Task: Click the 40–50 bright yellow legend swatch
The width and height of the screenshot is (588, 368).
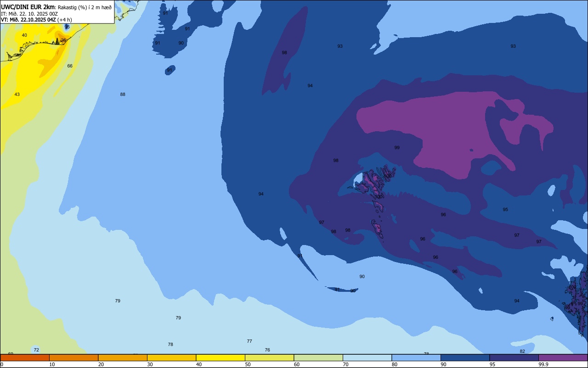Action: 220,357
